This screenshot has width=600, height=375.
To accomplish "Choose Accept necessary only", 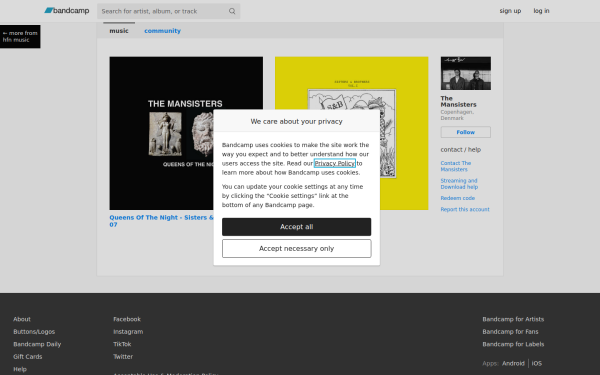I will point(296,249).
